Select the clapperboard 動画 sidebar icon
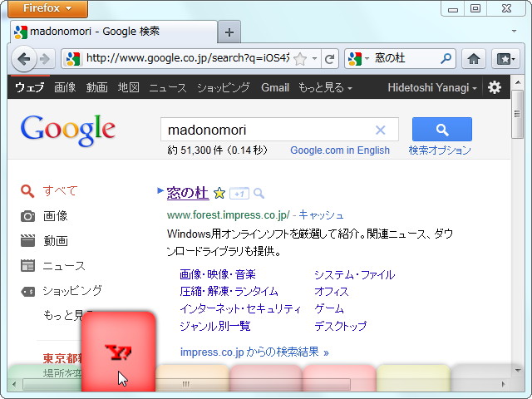The image size is (532, 399). tap(27, 240)
